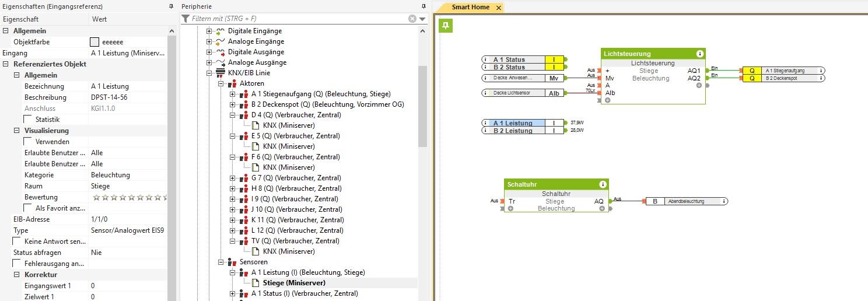Image resolution: width=868 pixels, height=301 pixels.
Task: Switch to the Smart Home tab
Action: pos(470,8)
